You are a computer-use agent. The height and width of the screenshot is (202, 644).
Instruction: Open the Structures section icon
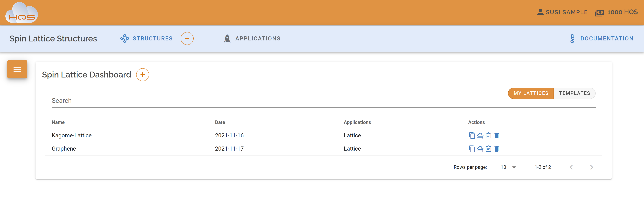click(124, 39)
